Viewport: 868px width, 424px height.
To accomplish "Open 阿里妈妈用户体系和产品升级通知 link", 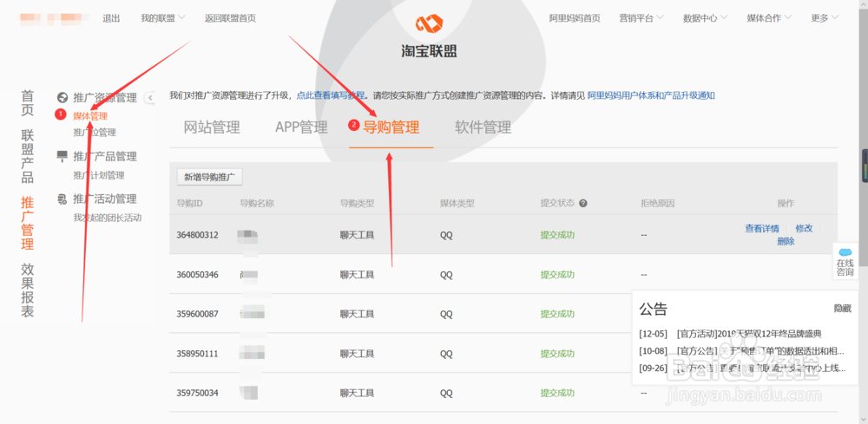I will [x=651, y=95].
